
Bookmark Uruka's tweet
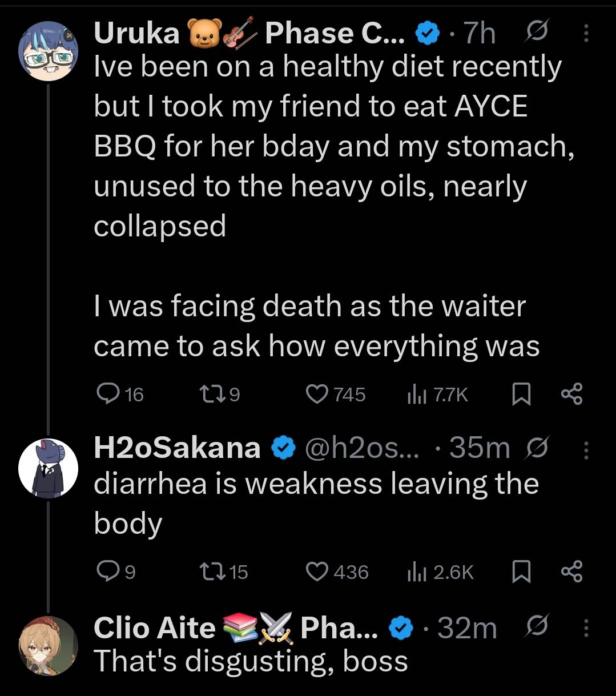(521, 395)
